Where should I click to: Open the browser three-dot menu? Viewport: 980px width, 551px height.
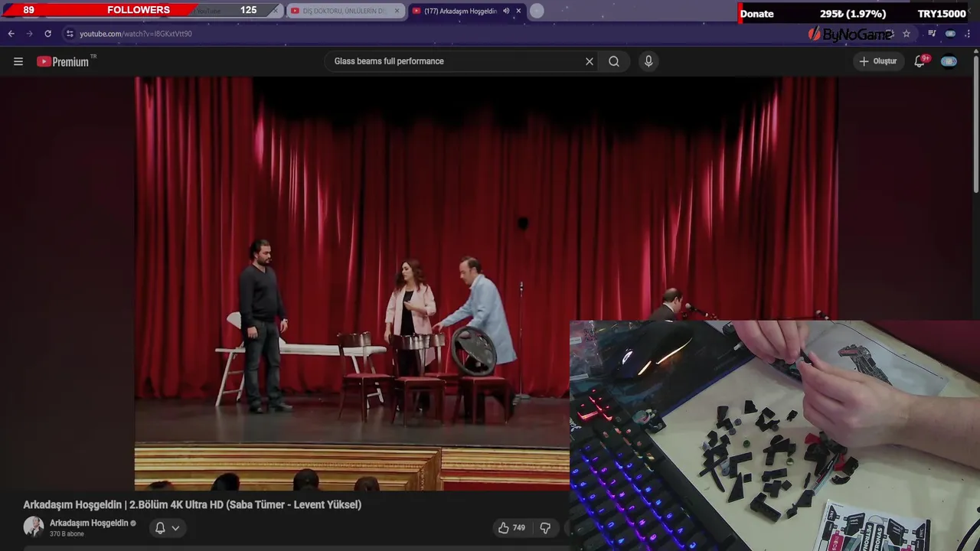tap(969, 34)
